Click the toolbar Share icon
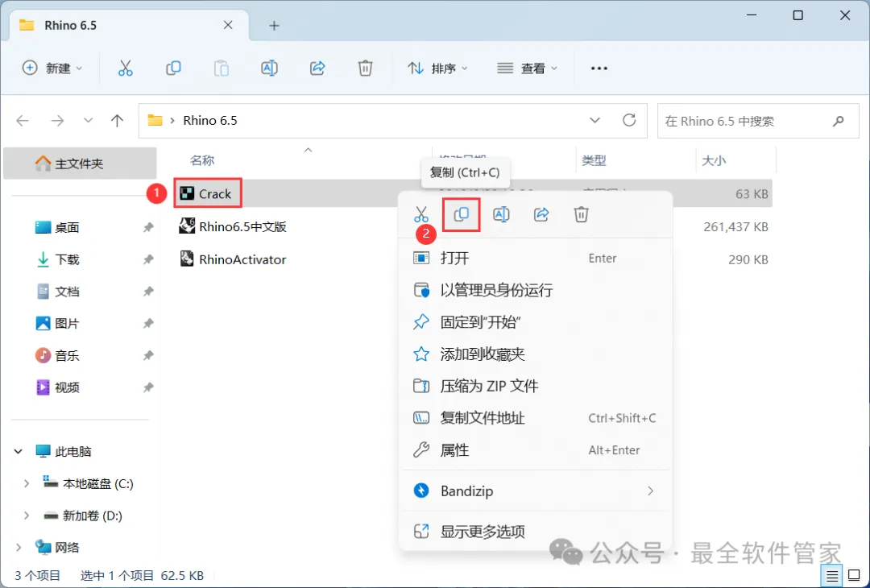The image size is (870, 588). 317,68
